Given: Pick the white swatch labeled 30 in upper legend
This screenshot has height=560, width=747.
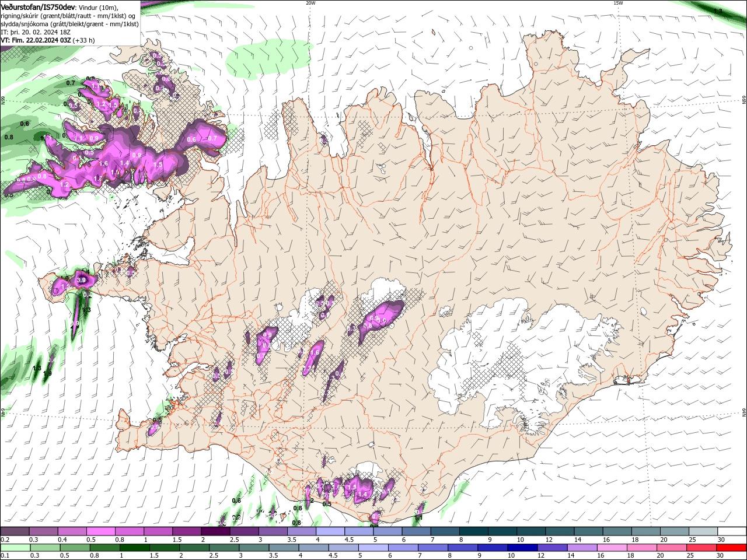Looking at the screenshot, I should coord(732,531).
